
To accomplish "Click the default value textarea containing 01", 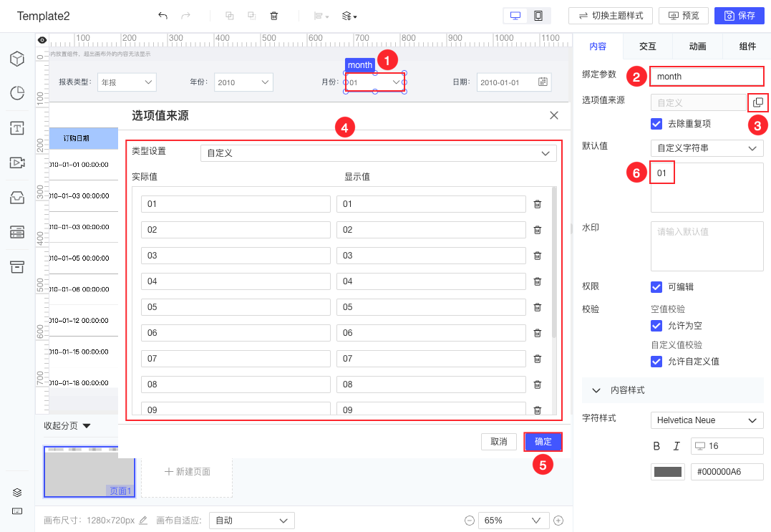I will [x=707, y=188].
